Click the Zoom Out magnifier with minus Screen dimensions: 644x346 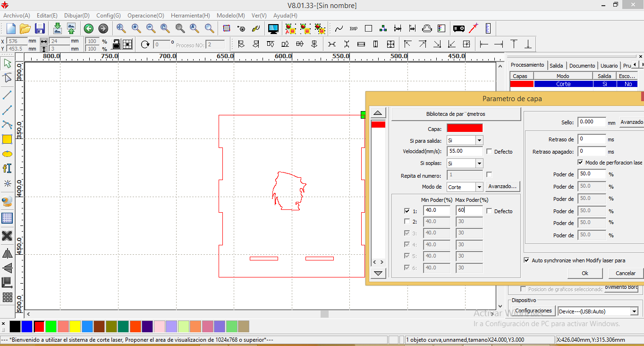[x=151, y=28]
